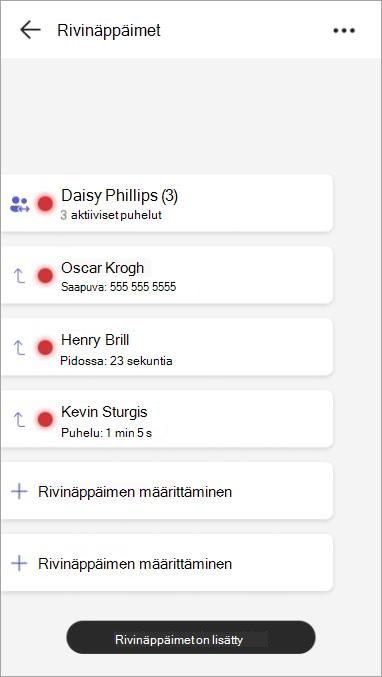This screenshot has height=677, width=382.
Task: Click the plus icon on first empty line key
Action: tap(19, 491)
